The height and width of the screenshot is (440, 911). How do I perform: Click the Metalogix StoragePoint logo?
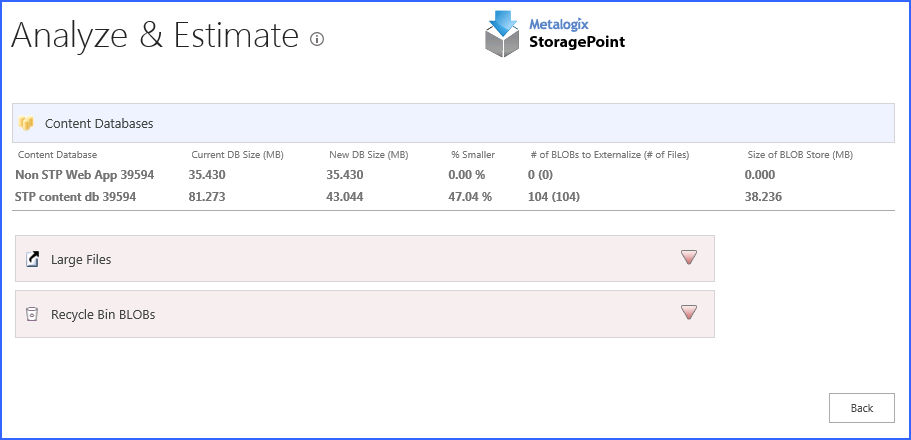(554, 34)
